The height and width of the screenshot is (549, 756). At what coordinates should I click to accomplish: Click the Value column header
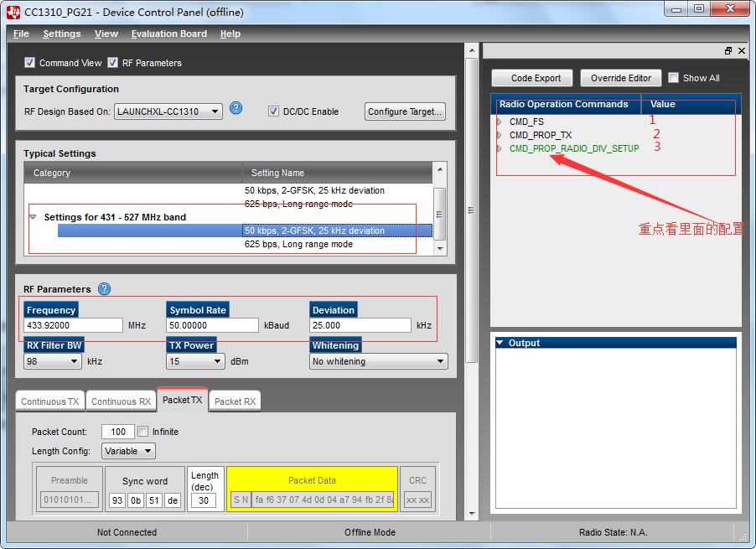pyautogui.click(x=691, y=104)
